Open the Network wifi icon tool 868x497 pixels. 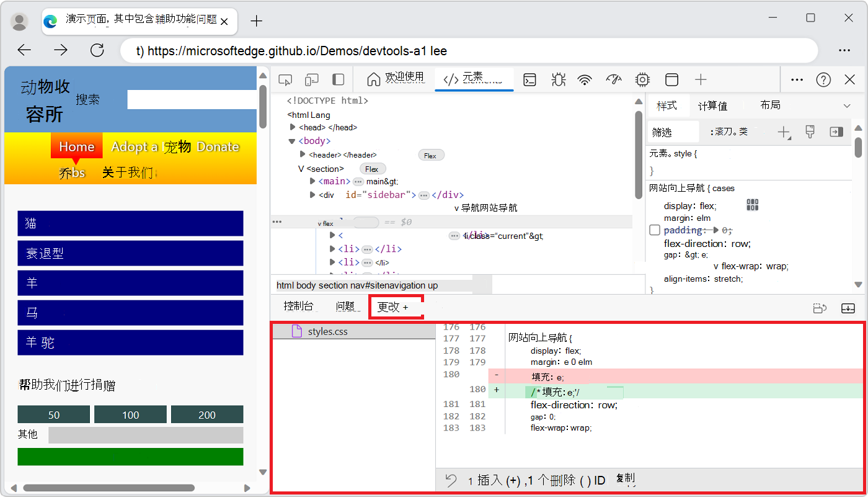(x=585, y=79)
